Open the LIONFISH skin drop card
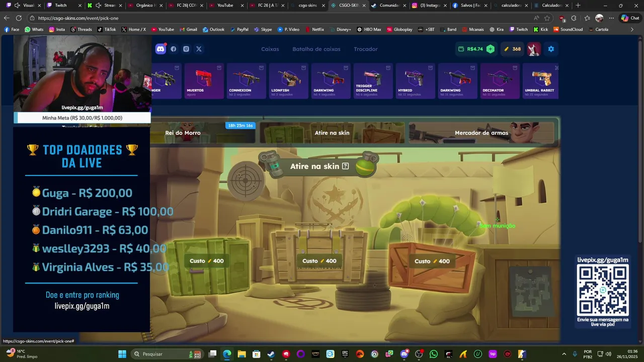The height and width of the screenshot is (362, 644). pyautogui.click(x=288, y=81)
